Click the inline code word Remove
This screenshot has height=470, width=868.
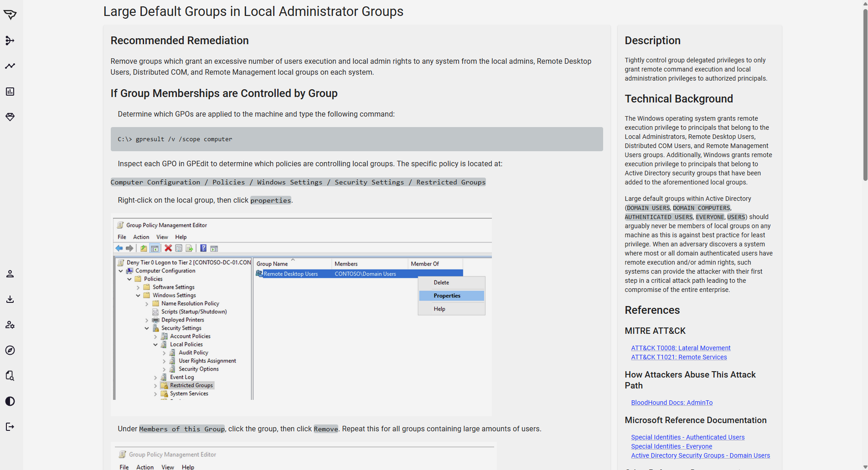[x=326, y=429]
